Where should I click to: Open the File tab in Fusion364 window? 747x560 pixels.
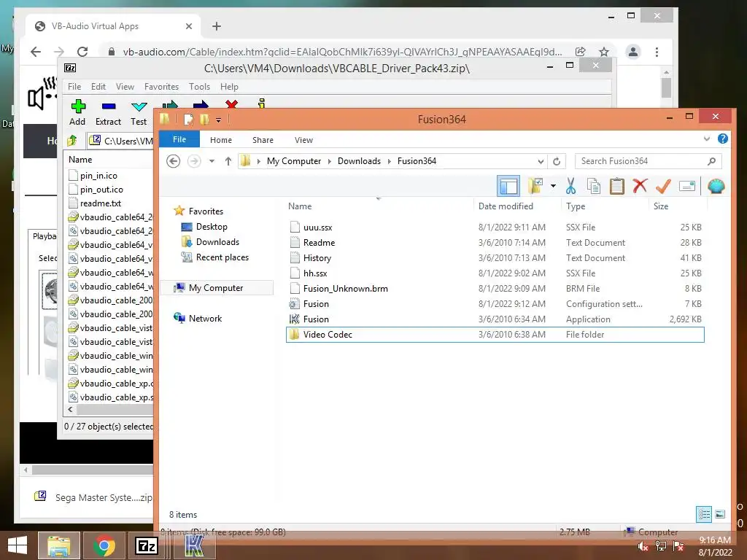(x=179, y=139)
